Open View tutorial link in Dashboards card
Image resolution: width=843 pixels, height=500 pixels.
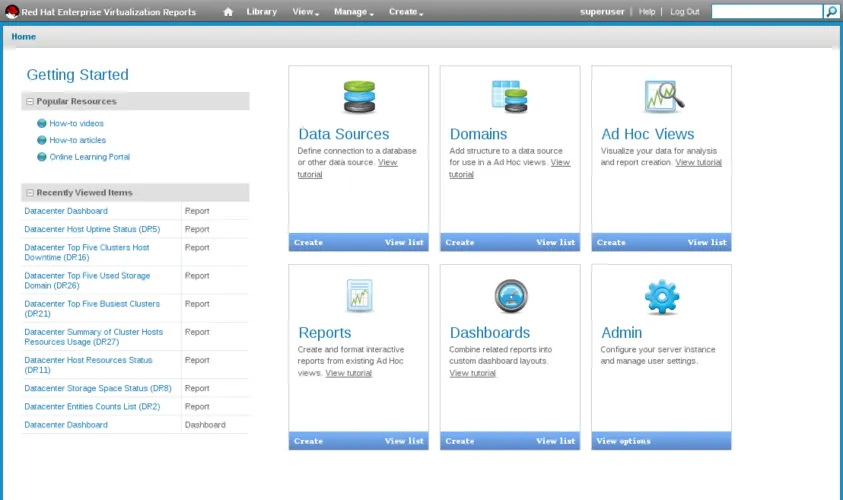coord(473,373)
